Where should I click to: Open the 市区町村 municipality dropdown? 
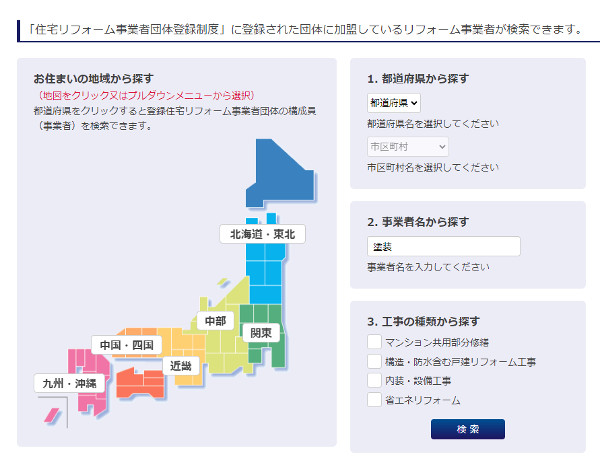coord(408,147)
